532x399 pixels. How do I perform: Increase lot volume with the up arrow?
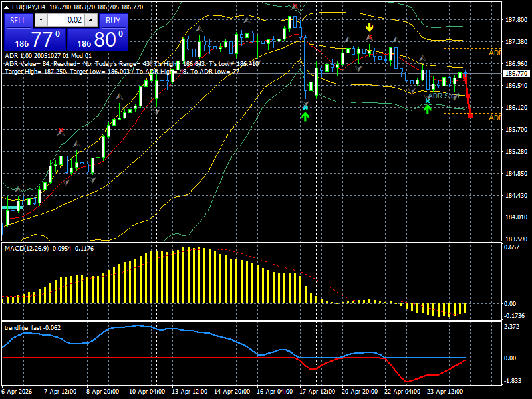tap(91, 20)
